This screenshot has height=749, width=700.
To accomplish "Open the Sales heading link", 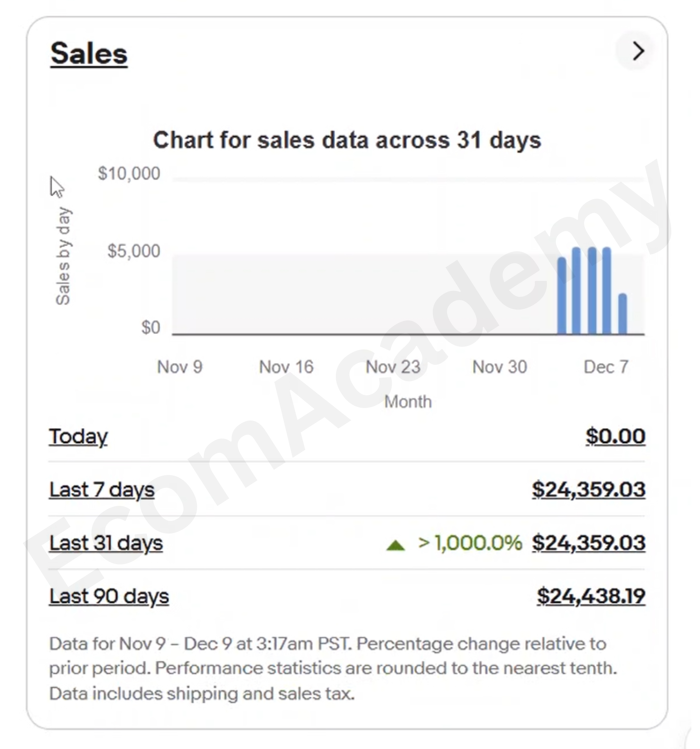I will 89,54.
